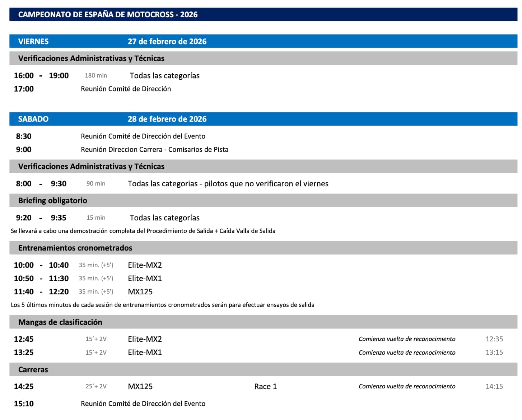Click the date 27 de febrero de 2026
The height and width of the screenshot is (420, 522).
(x=167, y=42)
